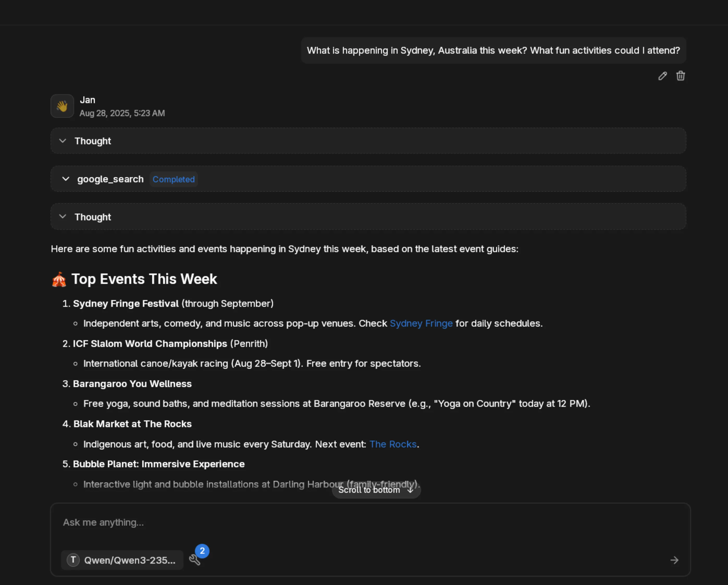This screenshot has width=728, height=585.
Task: Click the T model provider icon
Action: point(73,560)
